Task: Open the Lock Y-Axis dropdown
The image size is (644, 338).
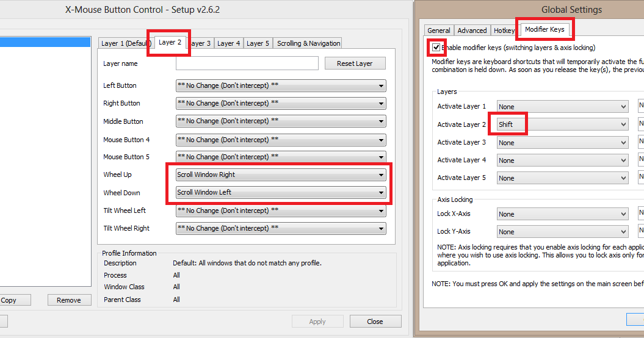Action: coord(562,232)
